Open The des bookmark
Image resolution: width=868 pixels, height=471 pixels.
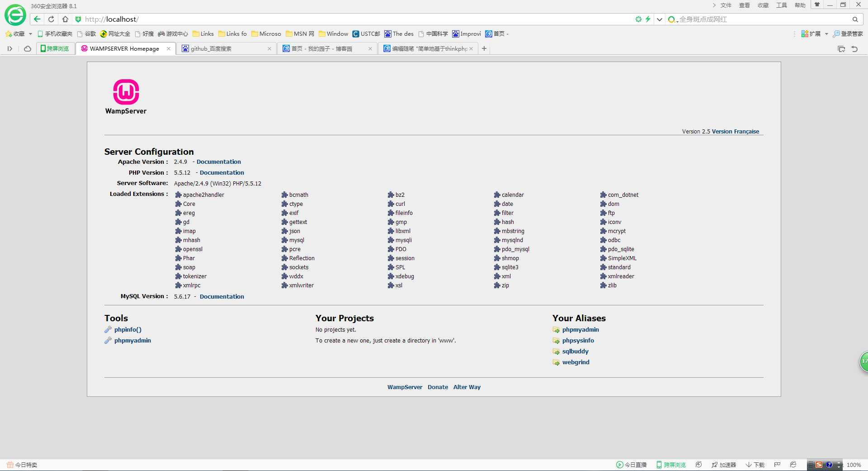point(399,34)
